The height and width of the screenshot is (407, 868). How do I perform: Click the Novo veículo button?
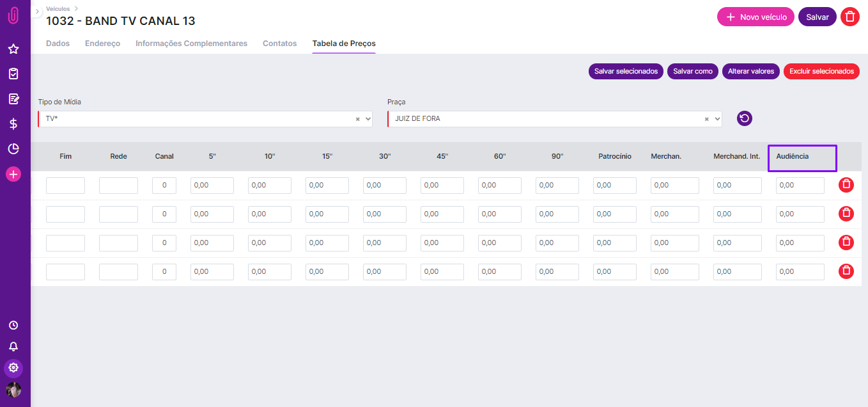(x=756, y=17)
